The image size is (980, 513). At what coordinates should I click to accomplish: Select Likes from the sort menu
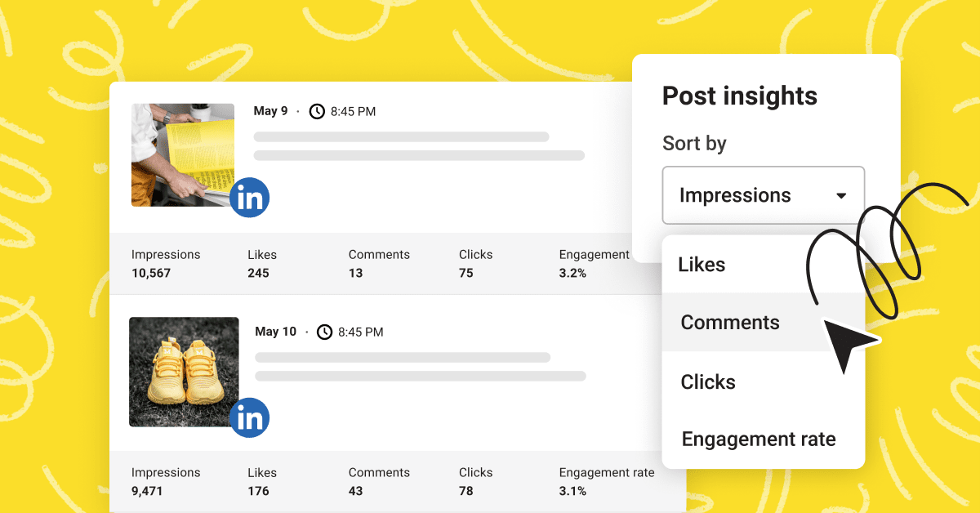(x=702, y=265)
